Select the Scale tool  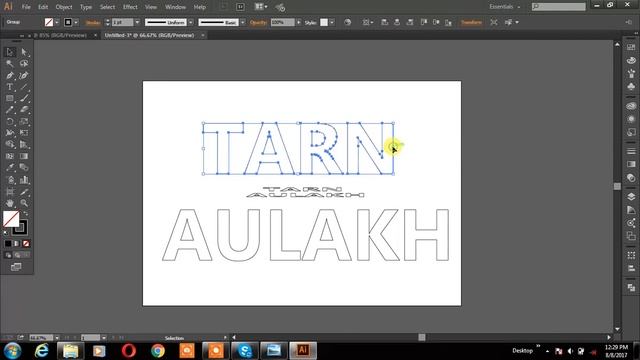tap(24, 122)
